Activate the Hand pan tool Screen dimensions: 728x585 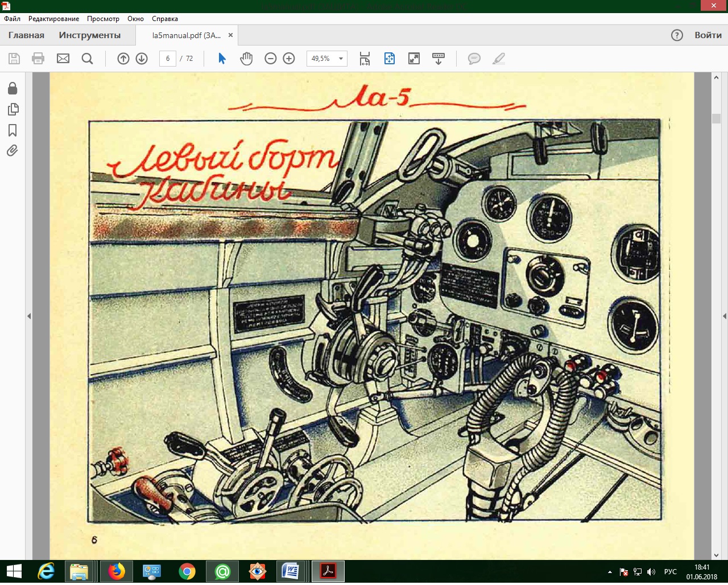click(246, 59)
